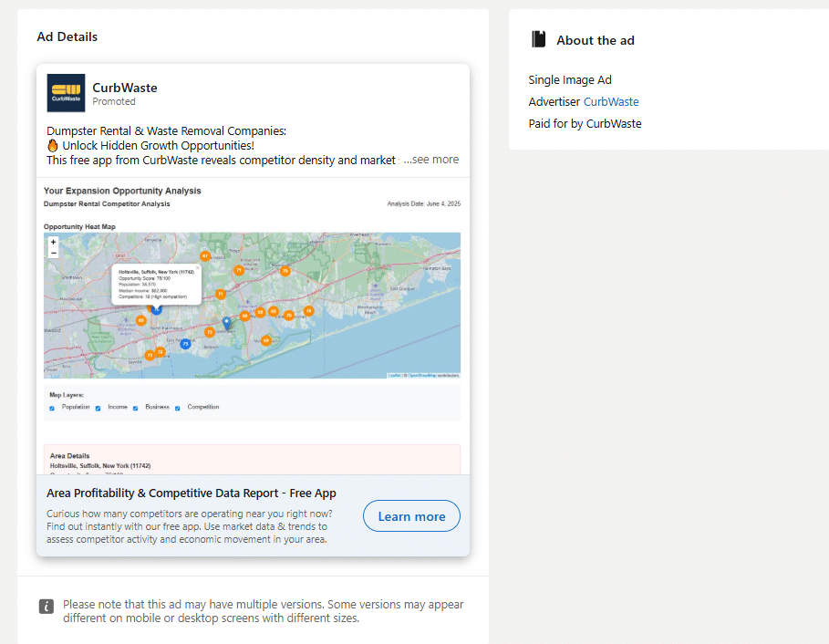Click the About the ad document icon
Image resolution: width=829 pixels, height=644 pixels.
pos(539,39)
